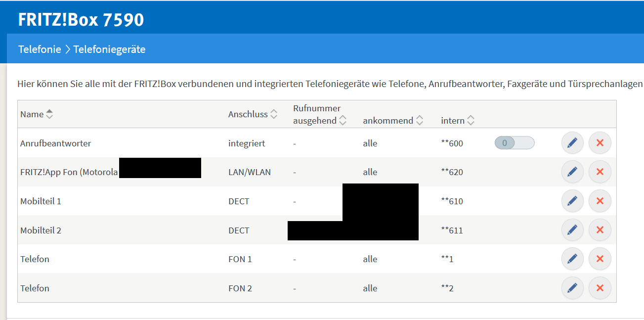Edit the Telefon on FON 2
This screenshot has height=320, width=644.
point(572,288)
